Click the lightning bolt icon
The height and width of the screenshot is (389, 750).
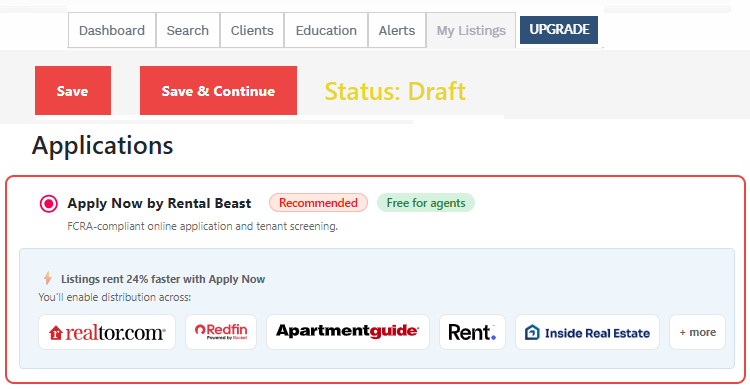(x=48, y=278)
